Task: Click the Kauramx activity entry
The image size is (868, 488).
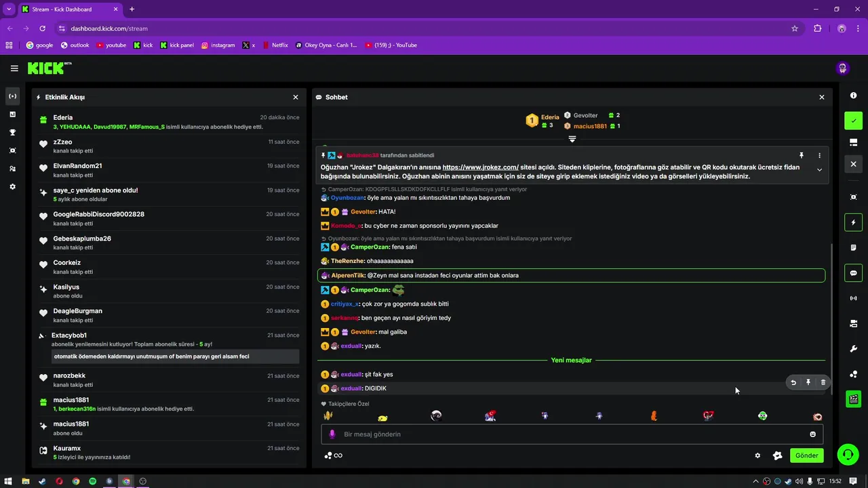Action: pos(169,452)
